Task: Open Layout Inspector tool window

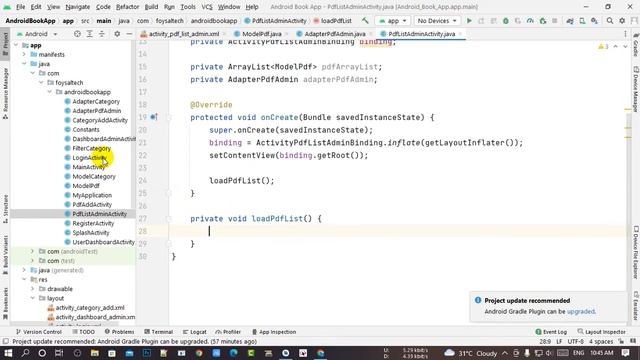Action: point(602,332)
